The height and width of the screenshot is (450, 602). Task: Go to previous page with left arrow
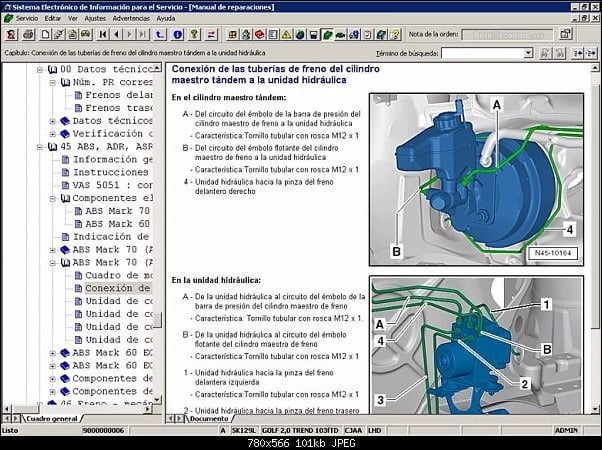[x=116, y=35]
